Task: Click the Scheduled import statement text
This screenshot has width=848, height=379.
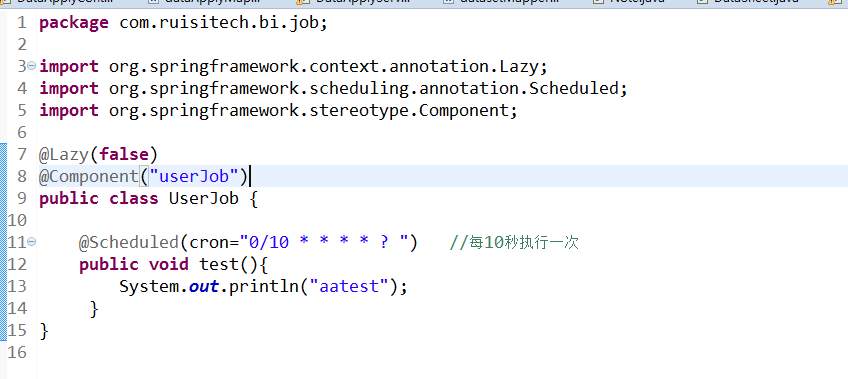Action: 334,89
